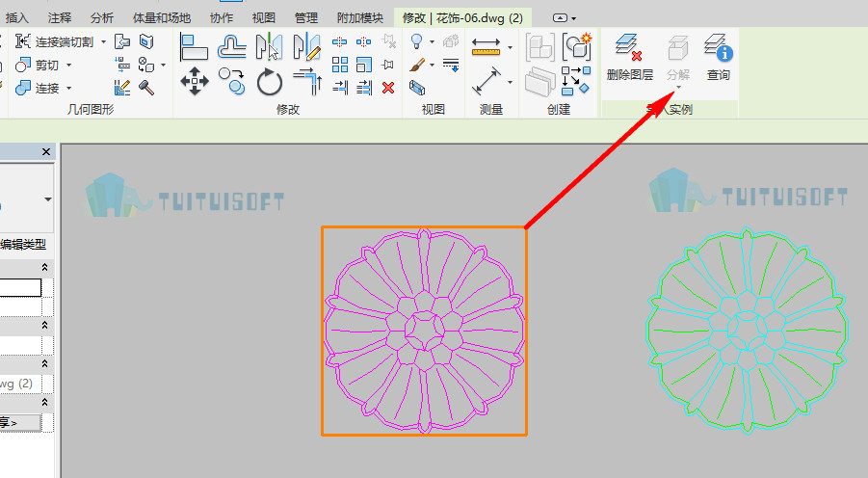Click the 编辑类型 button
Viewport: 868px width, 478px height.
[x=23, y=244]
